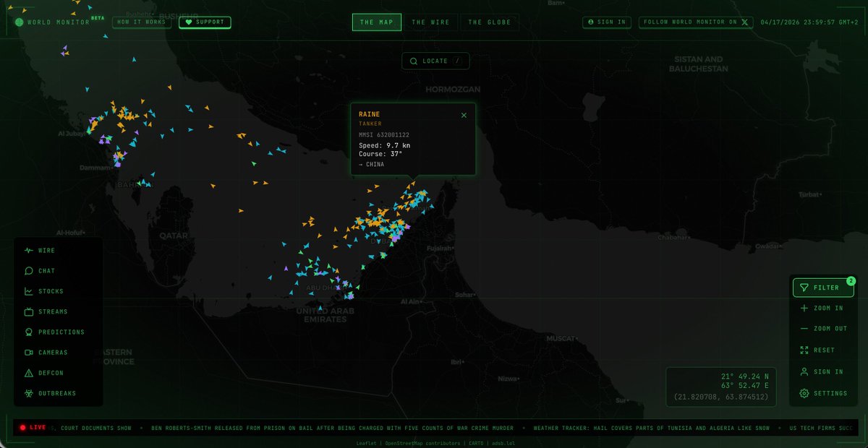The height and width of the screenshot is (448, 868).
Task: Click the coordinates readout box
Action: [720, 387]
